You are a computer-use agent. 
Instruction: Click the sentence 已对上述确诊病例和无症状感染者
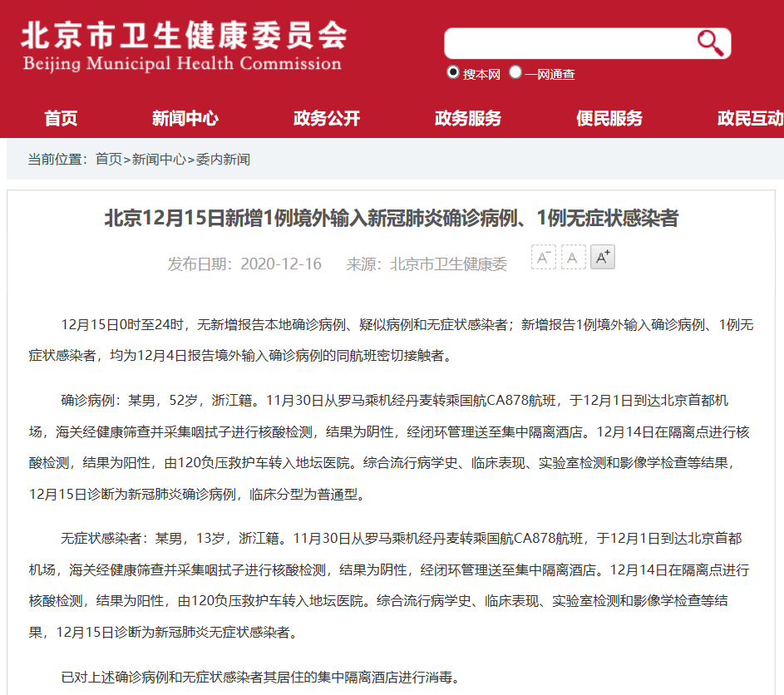point(260,678)
